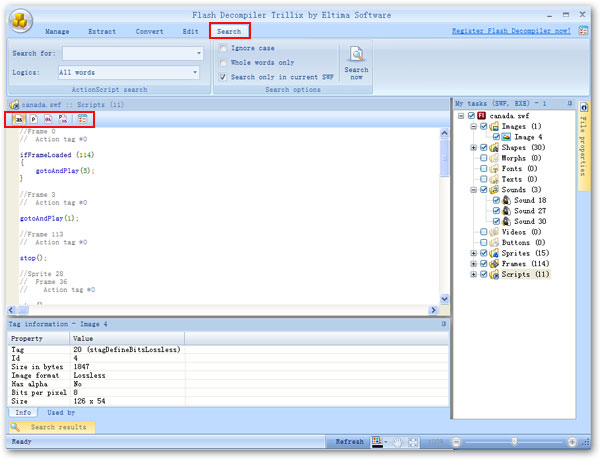Viewport: 600px width, 459px height.
Task: Expand the Shapes (30) node
Action: click(x=474, y=147)
